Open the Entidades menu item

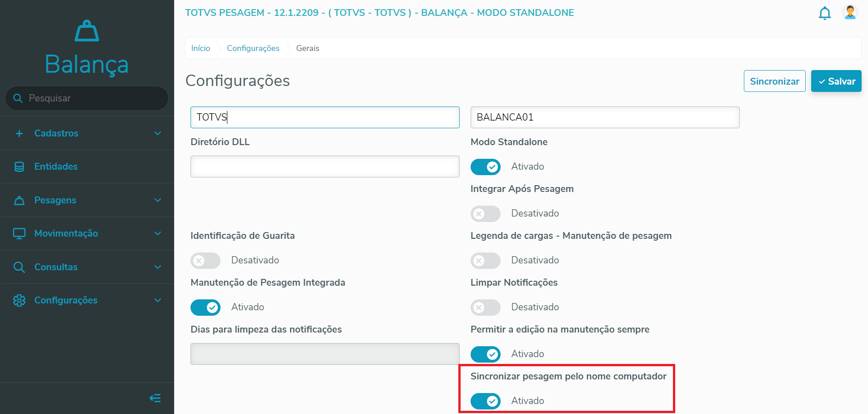coord(87,167)
